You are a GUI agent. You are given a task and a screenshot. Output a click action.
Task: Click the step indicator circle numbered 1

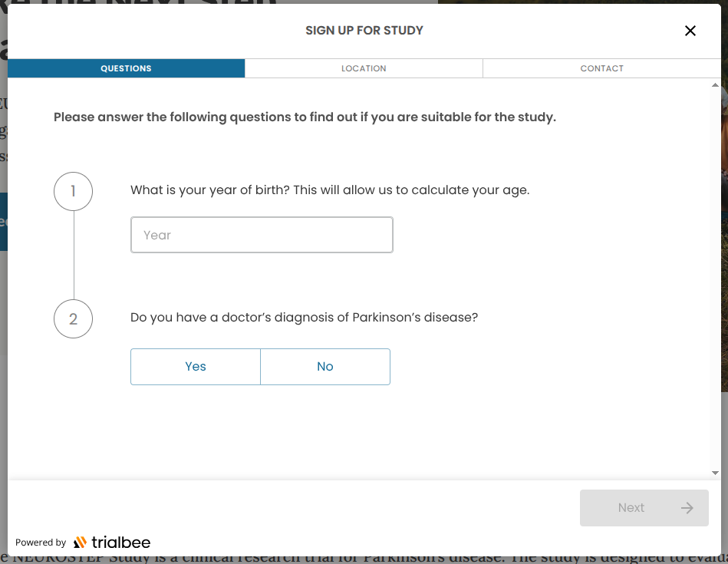73,191
